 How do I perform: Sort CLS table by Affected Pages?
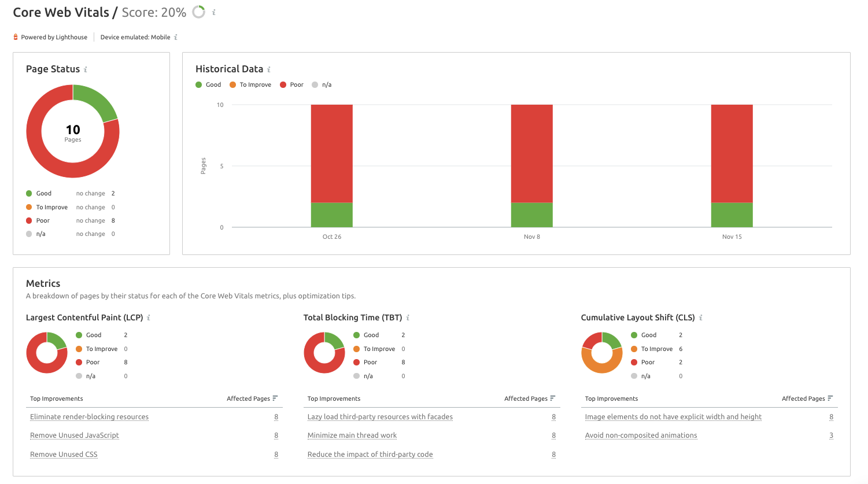(832, 398)
